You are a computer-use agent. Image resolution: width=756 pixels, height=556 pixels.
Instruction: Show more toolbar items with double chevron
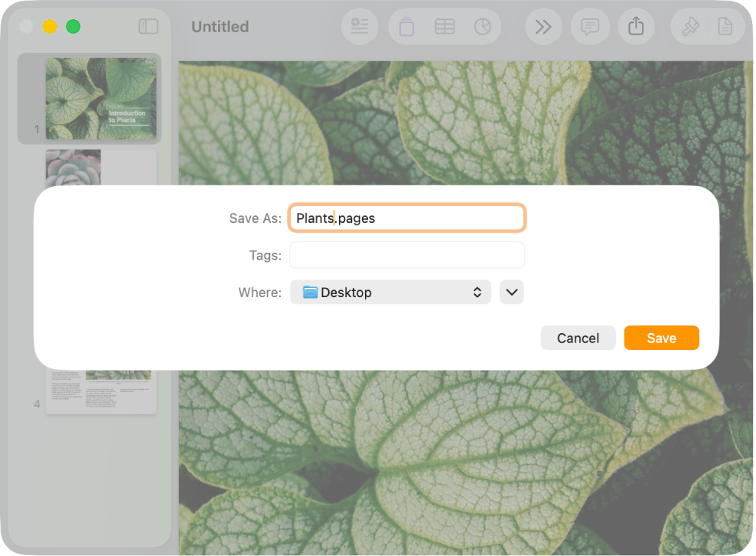[543, 27]
